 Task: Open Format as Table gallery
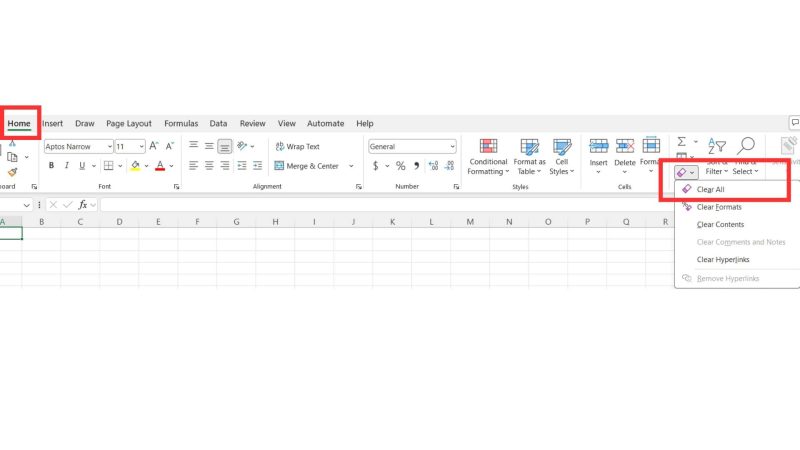pos(529,157)
